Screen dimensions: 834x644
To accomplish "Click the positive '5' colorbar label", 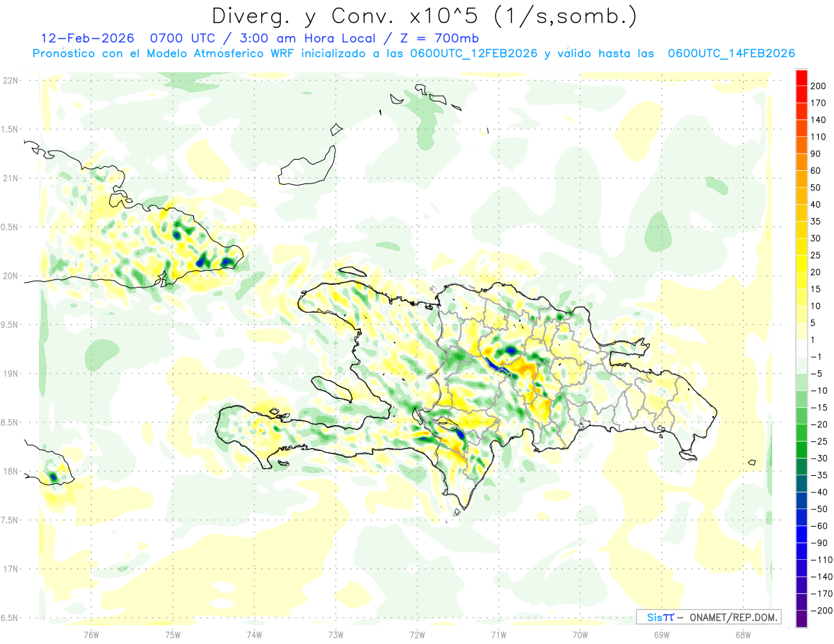I will click(814, 323).
